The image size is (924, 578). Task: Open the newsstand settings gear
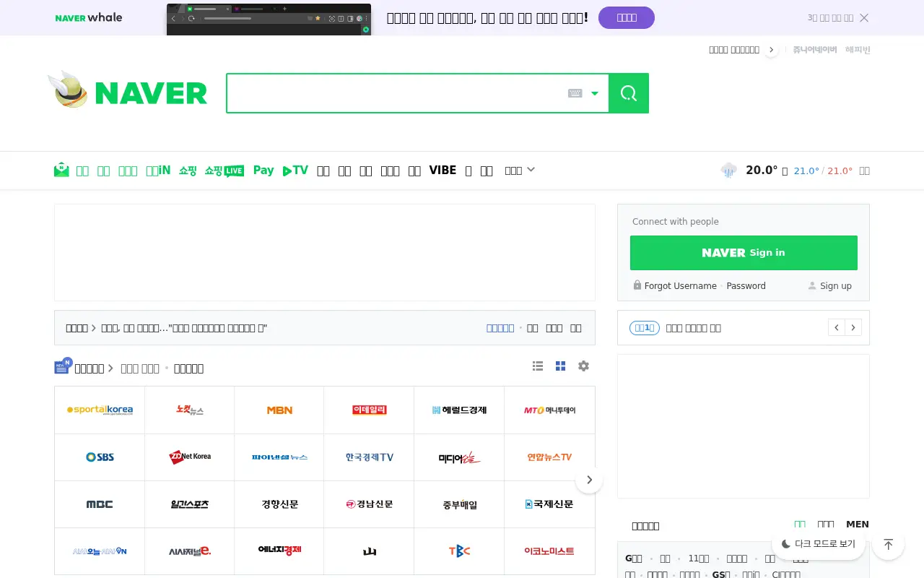tap(583, 366)
